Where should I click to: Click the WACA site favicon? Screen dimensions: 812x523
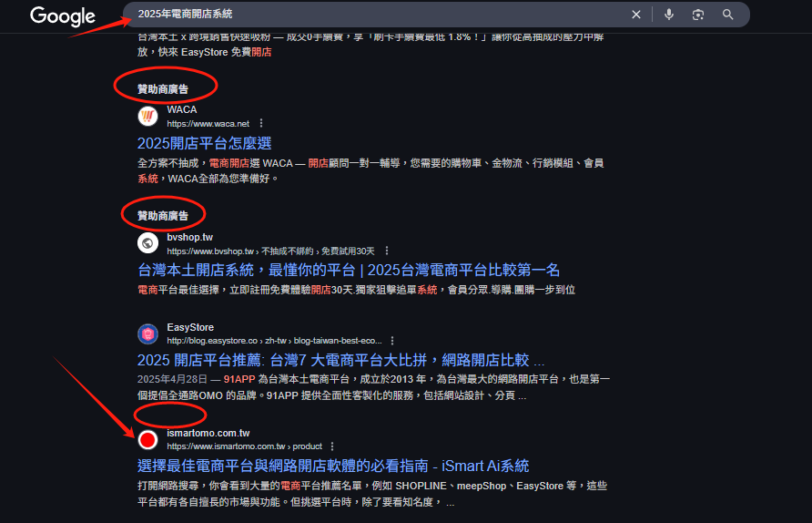pos(147,116)
